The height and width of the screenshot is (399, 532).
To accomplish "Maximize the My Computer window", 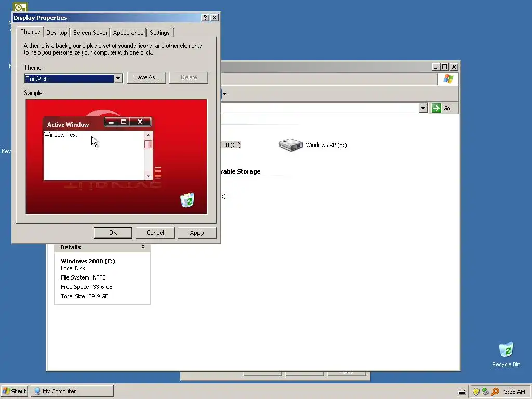I will (445, 67).
